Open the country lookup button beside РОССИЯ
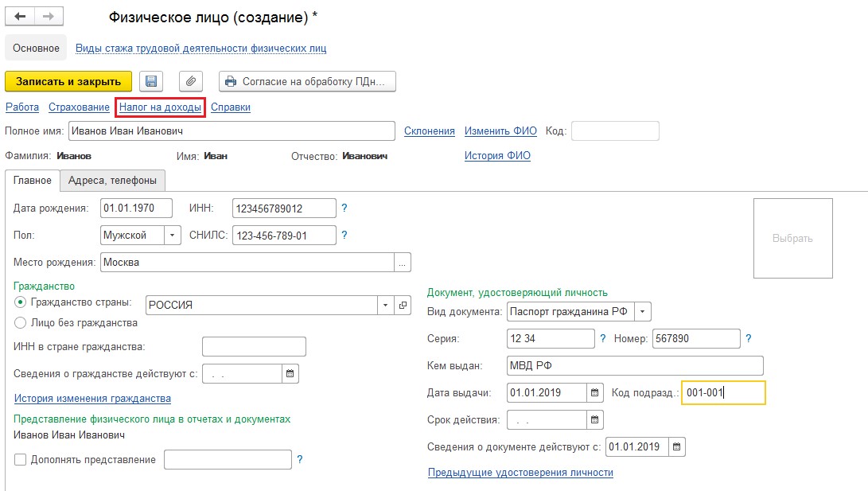This screenshot has width=868, height=491. pyautogui.click(x=403, y=305)
